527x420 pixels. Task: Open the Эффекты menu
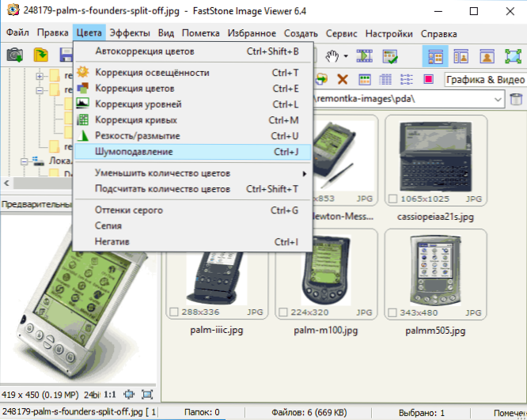click(130, 33)
